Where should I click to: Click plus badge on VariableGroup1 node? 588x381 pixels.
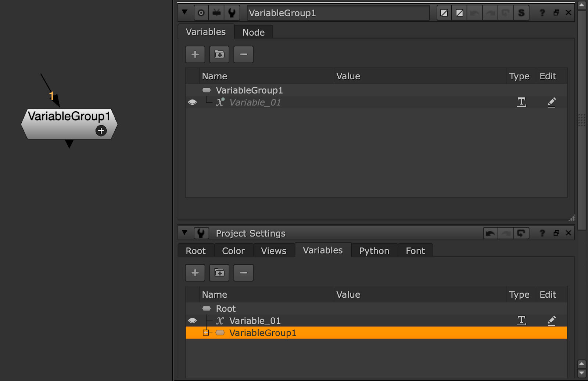coord(101,131)
